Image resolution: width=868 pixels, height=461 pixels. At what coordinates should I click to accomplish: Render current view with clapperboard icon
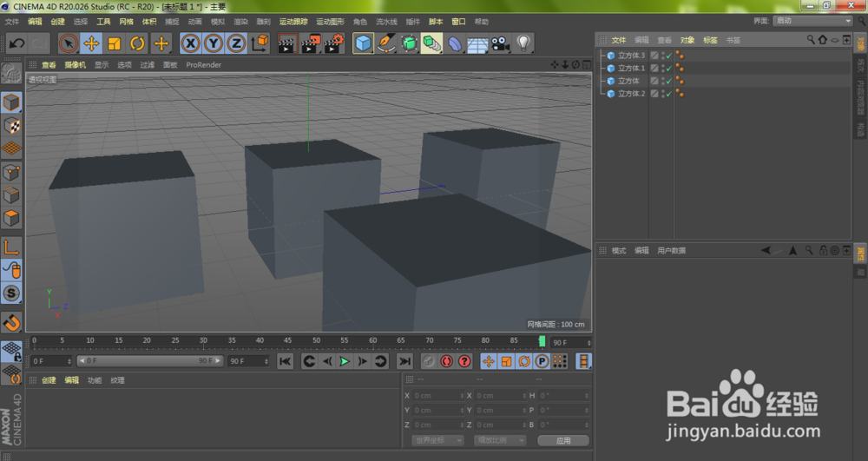287,43
